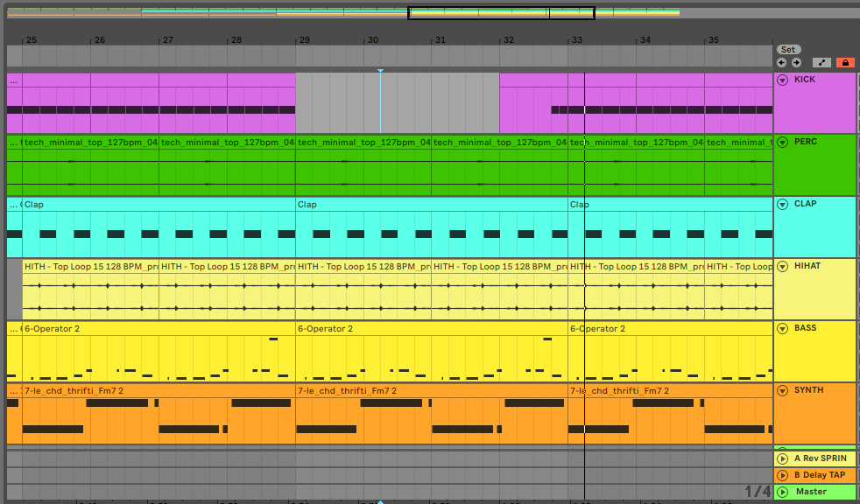Screen dimensions: 860x504
Task: Toggle the red lock envelopes button
Action: pos(845,63)
